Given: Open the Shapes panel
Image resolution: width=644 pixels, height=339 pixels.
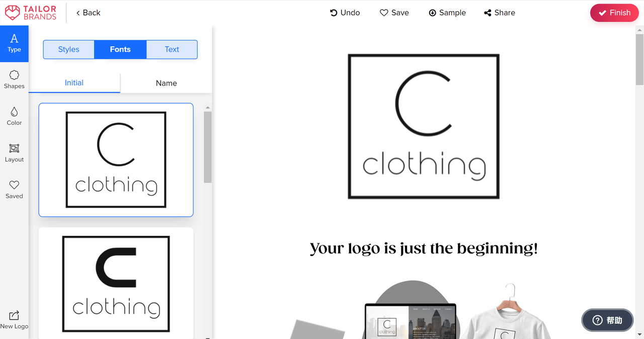Looking at the screenshot, I should tap(14, 80).
